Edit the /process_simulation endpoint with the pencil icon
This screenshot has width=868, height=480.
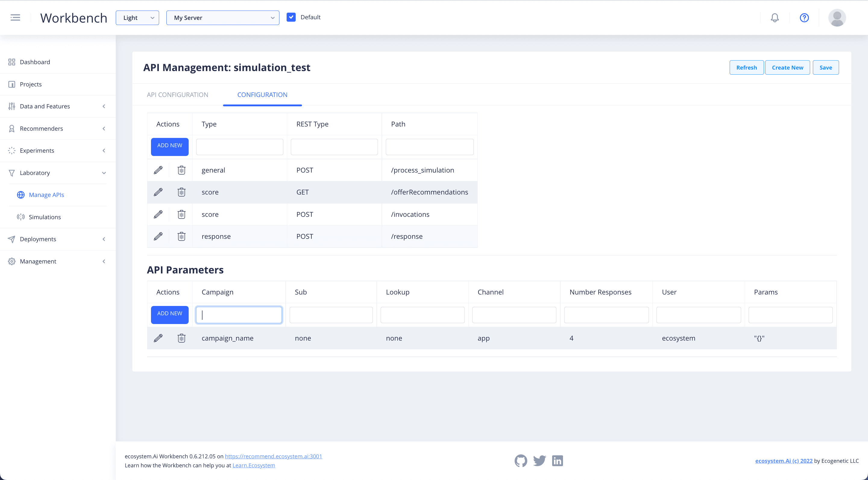pos(158,170)
